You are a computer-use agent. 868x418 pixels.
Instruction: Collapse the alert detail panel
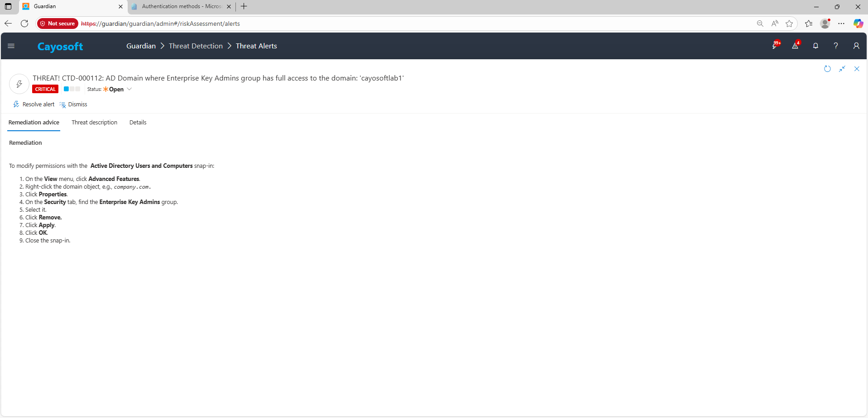click(842, 69)
